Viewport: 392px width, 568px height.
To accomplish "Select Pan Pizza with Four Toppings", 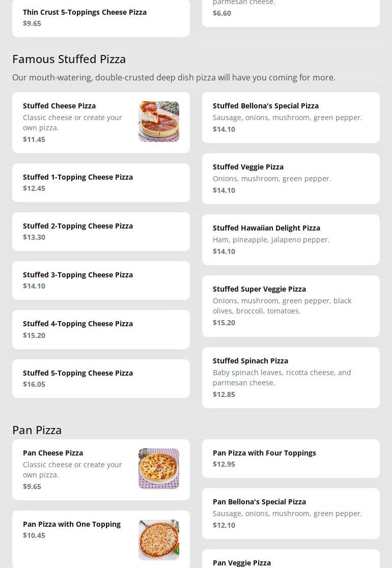I will pos(290,458).
